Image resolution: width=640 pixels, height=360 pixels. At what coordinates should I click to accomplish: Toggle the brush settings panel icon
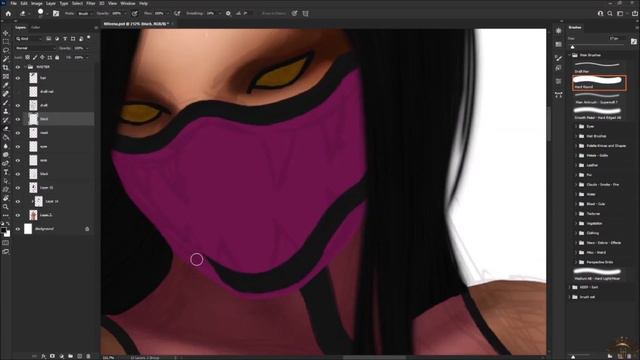click(56, 13)
